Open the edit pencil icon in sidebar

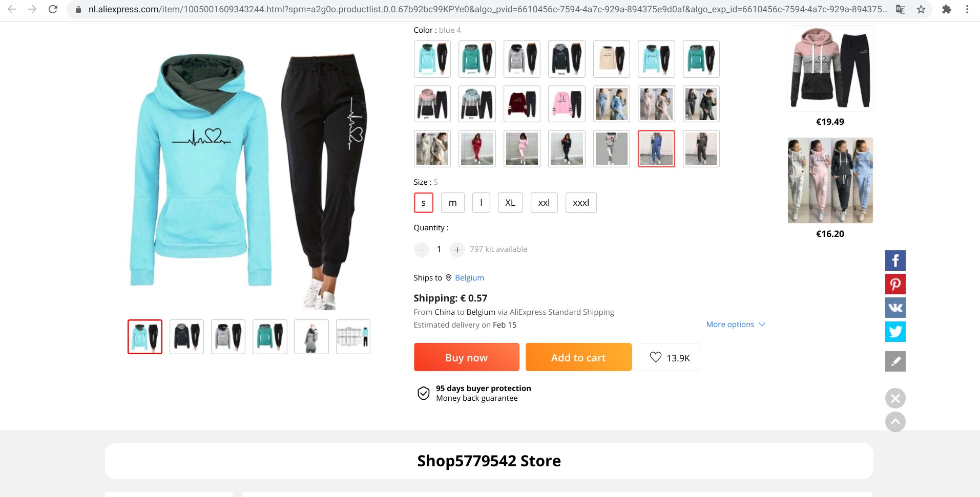click(895, 361)
